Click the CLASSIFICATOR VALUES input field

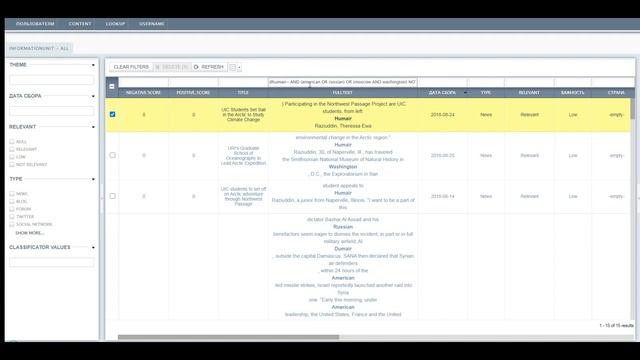51,262
